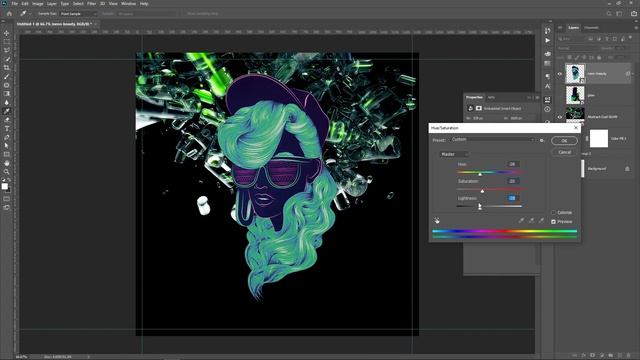Click the Saturation value input field

[x=513, y=181]
